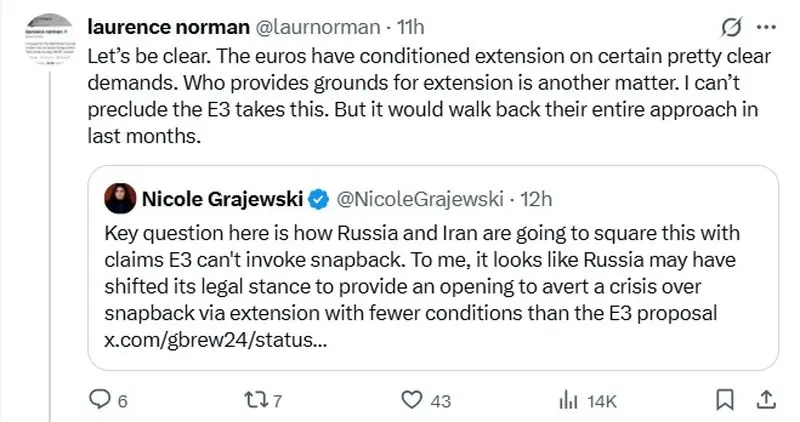Image resolution: width=800 pixels, height=422 pixels.
Task: Repost this tweet using the retweet icon
Action: (255, 399)
